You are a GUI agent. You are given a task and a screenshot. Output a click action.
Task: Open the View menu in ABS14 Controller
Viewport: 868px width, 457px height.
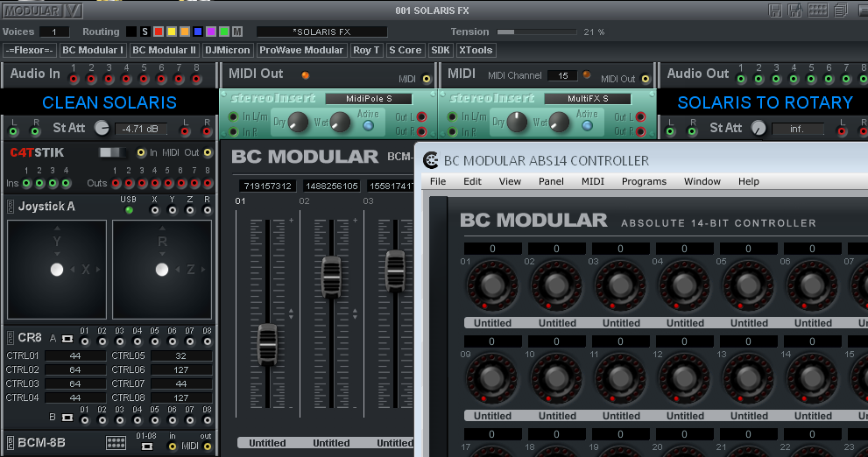pos(510,181)
